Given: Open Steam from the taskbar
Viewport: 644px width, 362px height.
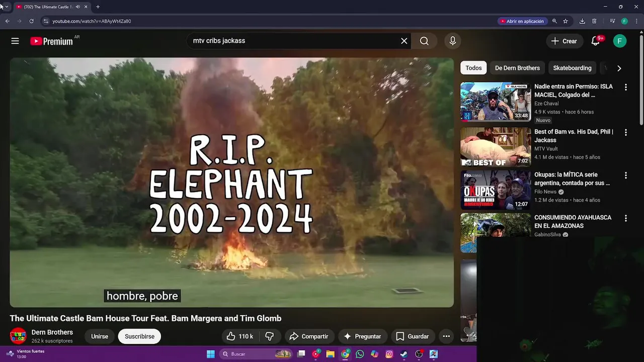Looking at the screenshot, I should [404, 354].
